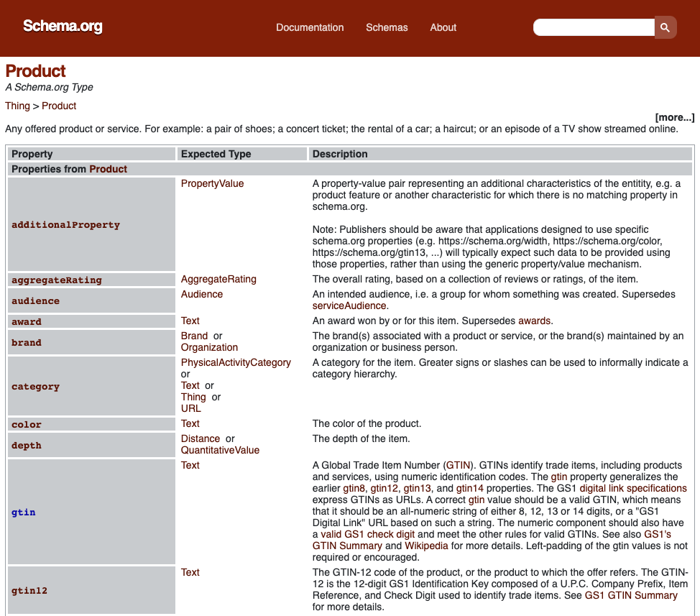The width and height of the screenshot is (700, 616).
Task: Open the Thing type in category row
Action: tap(193, 397)
